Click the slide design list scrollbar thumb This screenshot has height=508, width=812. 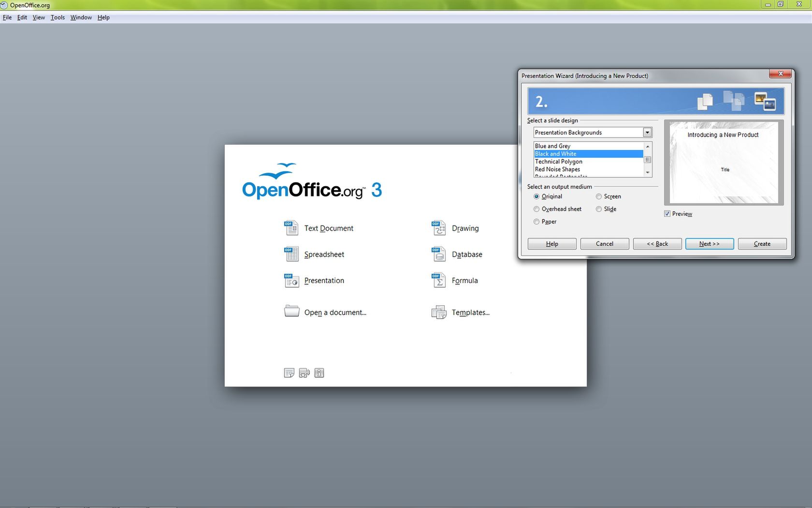[648, 160]
